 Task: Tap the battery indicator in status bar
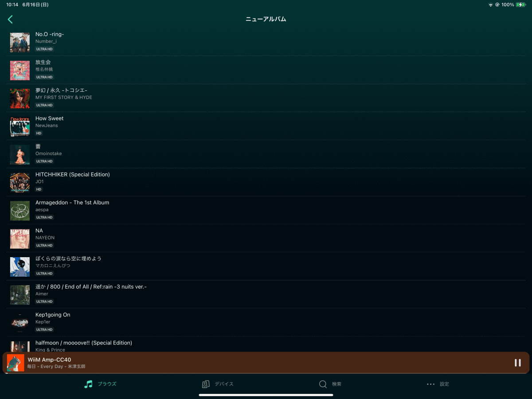click(x=521, y=5)
